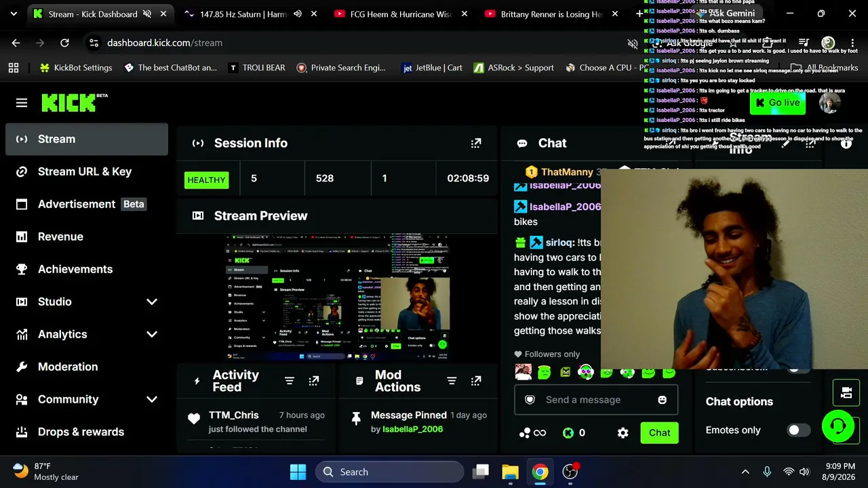Image resolution: width=868 pixels, height=488 pixels.
Task: Open OBS Studio from taskbar
Action: coord(570,472)
